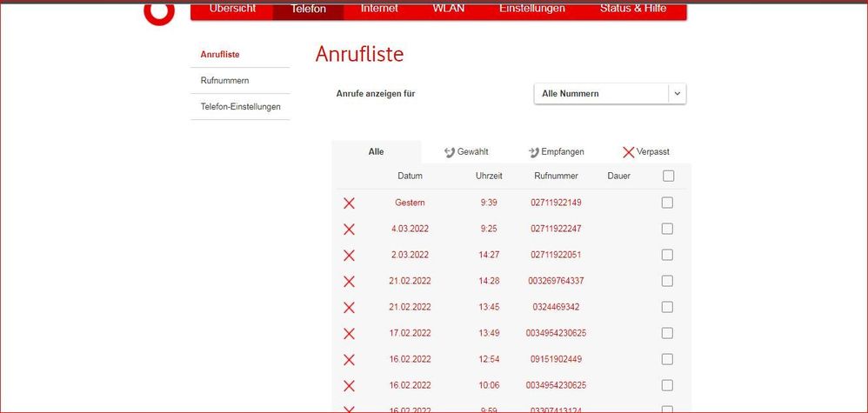This screenshot has height=413, width=868.
Task: Click the missed-call icon for 21.02.2022 14:28 row
Action: coord(349,281)
